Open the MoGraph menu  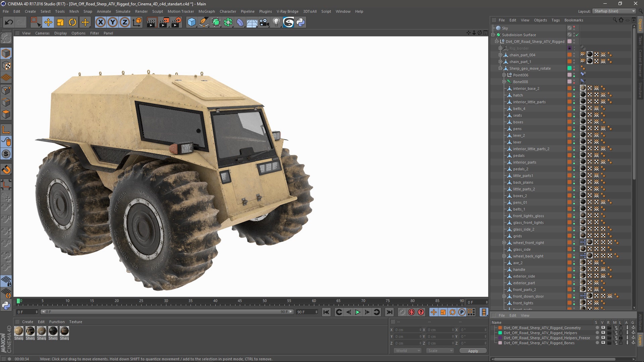pyautogui.click(x=207, y=11)
